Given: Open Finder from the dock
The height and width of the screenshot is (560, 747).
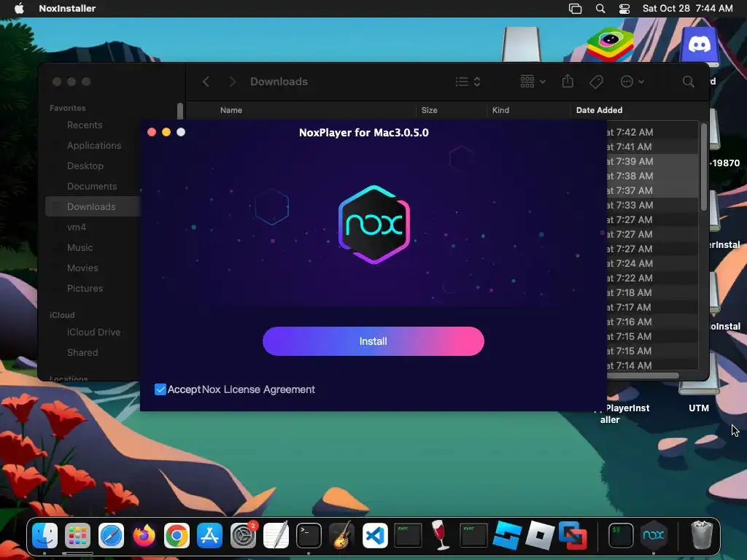Looking at the screenshot, I should point(44,535).
